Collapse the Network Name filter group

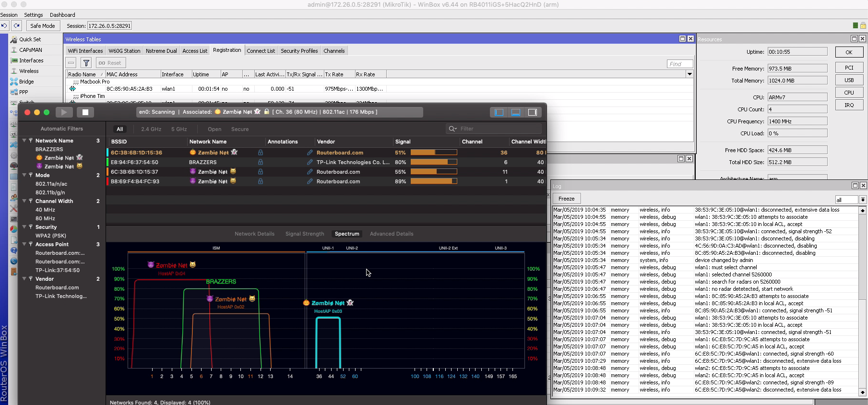[24, 141]
